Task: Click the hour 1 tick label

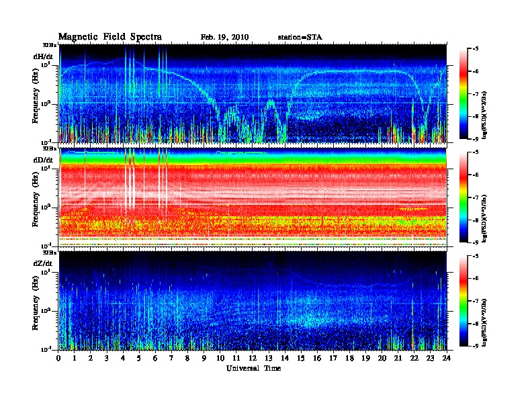Action: click(x=75, y=358)
